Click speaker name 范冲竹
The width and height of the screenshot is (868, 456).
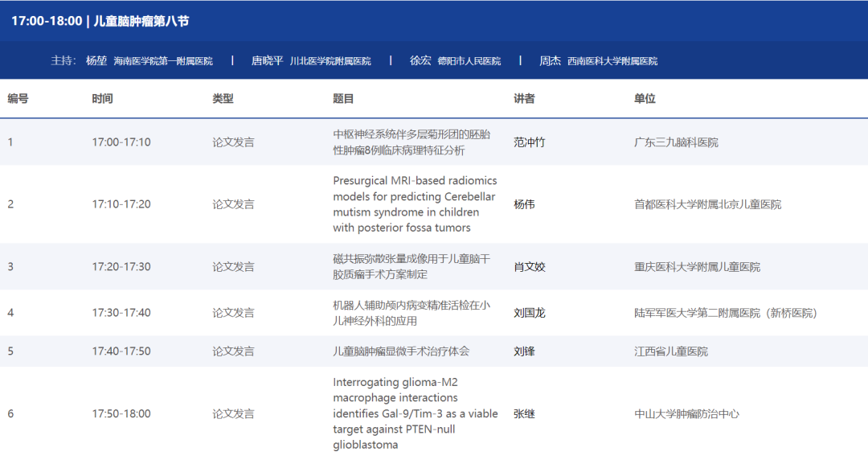coord(529,142)
